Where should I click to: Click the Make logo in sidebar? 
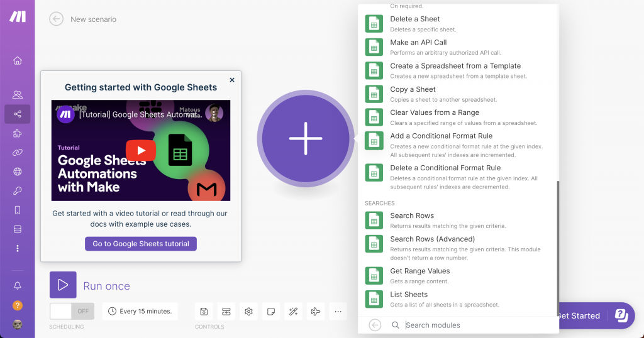coord(18,16)
